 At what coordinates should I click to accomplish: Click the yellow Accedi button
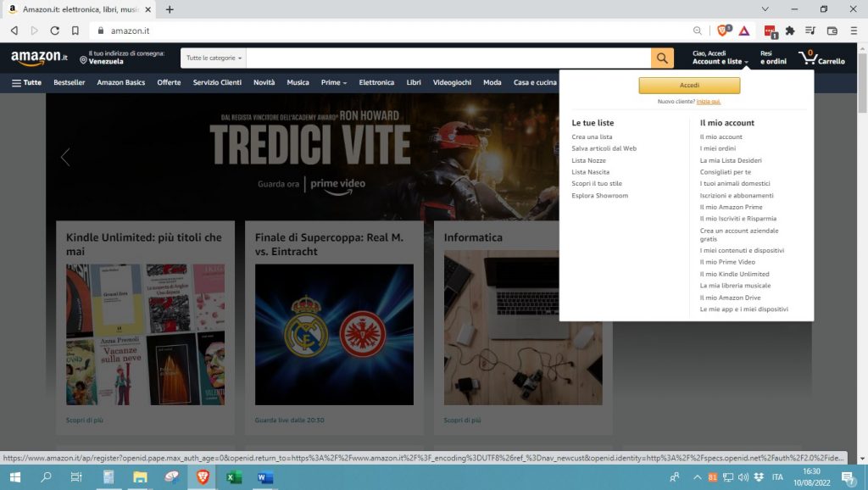click(x=688, y=86)
